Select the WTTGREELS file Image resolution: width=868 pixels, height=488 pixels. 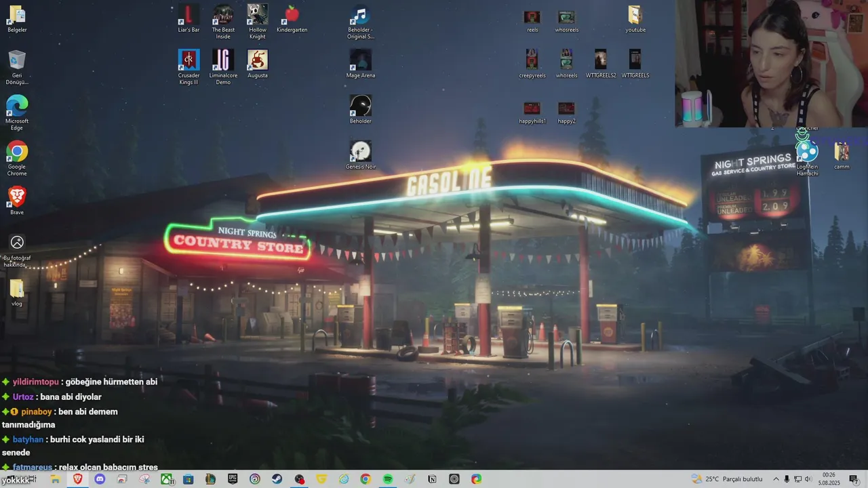[x=635, y=64]
